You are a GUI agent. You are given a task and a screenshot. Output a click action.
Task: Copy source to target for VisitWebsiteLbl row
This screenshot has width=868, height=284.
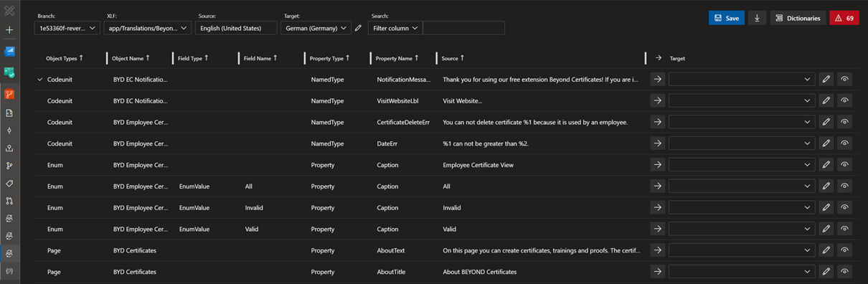(658, 101)
